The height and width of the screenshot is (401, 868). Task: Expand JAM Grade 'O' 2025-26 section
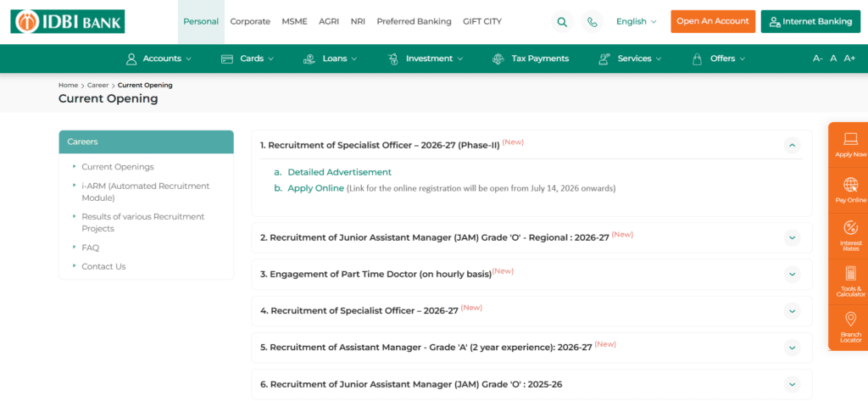[793, 384]
